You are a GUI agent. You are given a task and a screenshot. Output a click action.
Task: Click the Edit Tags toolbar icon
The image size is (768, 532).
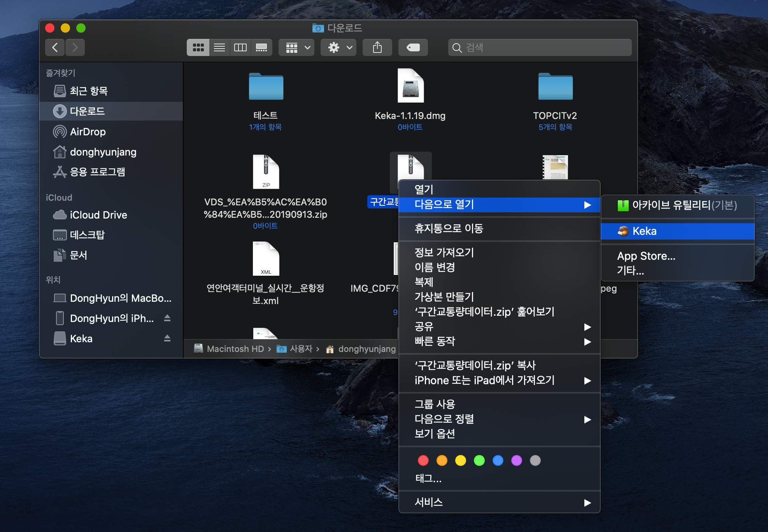(413, 47)
